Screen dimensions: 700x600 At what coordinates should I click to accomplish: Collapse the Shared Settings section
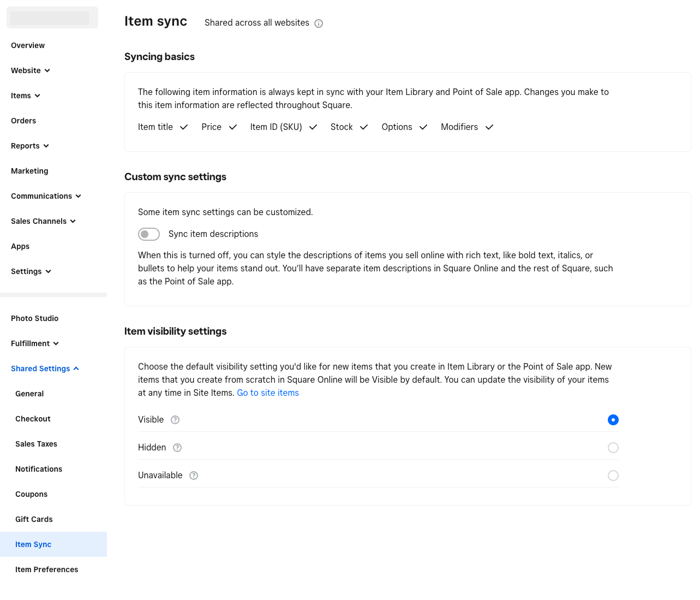tap(45, 369)
